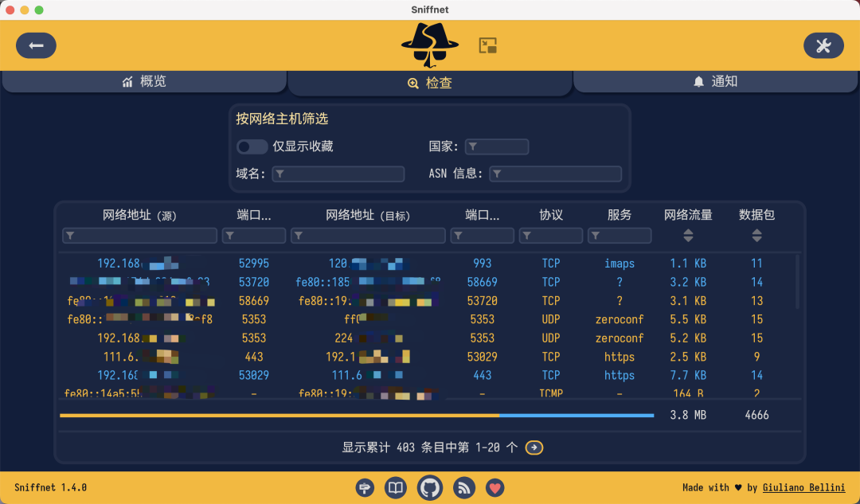Select the imaps connection row
This screenshot has width=860, height=504.
click(430, 264)
